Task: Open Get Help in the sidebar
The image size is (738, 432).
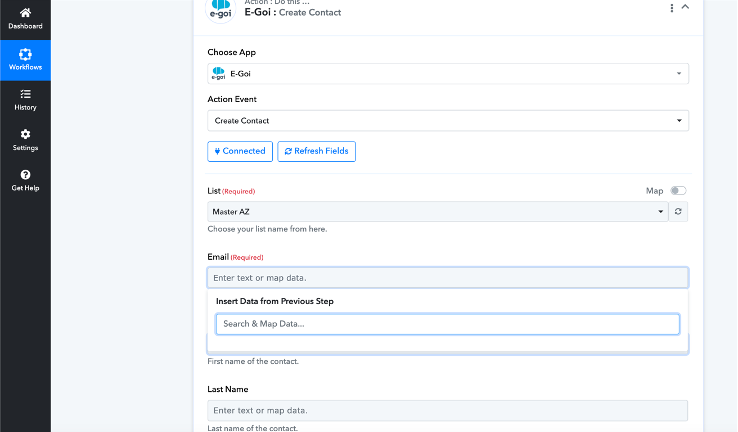Action: (25, 181)
